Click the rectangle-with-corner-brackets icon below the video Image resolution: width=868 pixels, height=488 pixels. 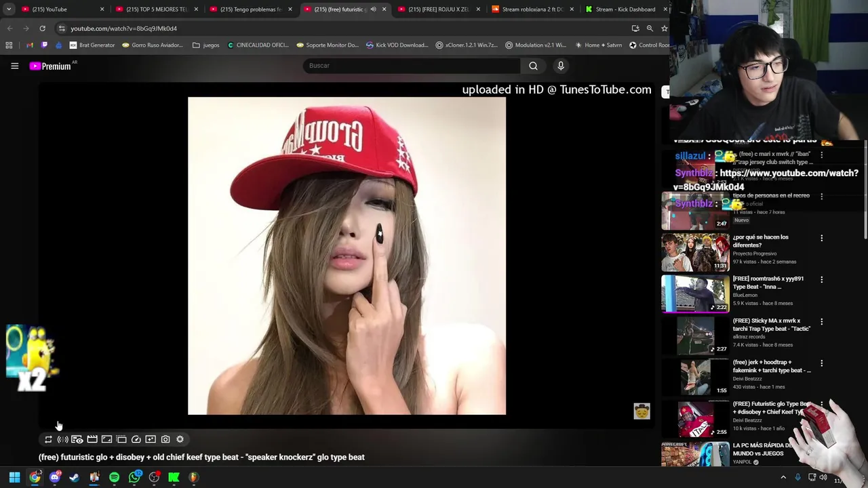[106, 439]
